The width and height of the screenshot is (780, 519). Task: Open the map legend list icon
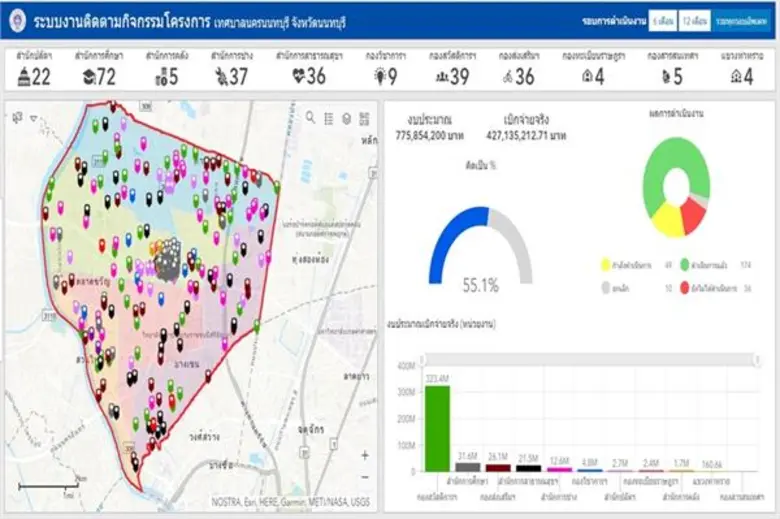329,118
